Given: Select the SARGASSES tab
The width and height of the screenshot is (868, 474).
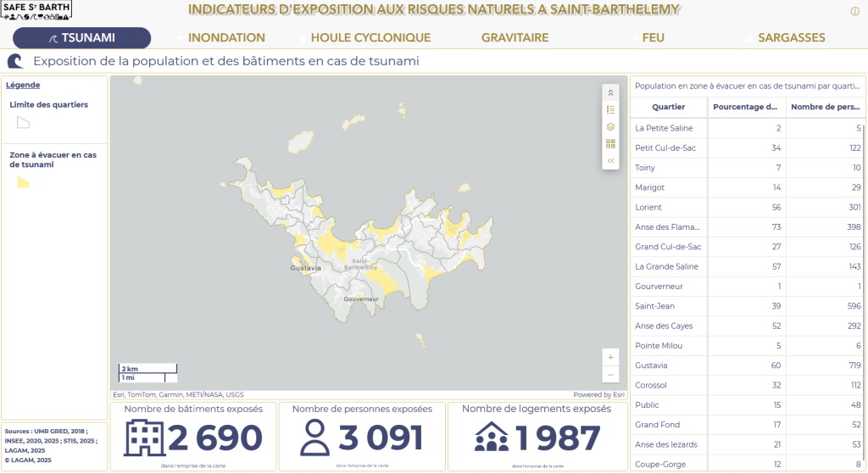Looking at the screenshot, I should 791,38.
